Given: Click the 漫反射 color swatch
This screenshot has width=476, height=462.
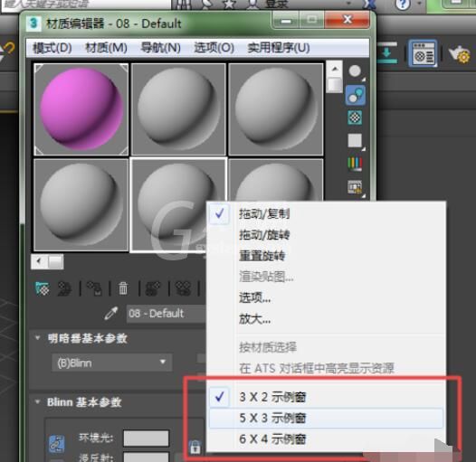Looking at the screenshot, I should tap(146, 457).
